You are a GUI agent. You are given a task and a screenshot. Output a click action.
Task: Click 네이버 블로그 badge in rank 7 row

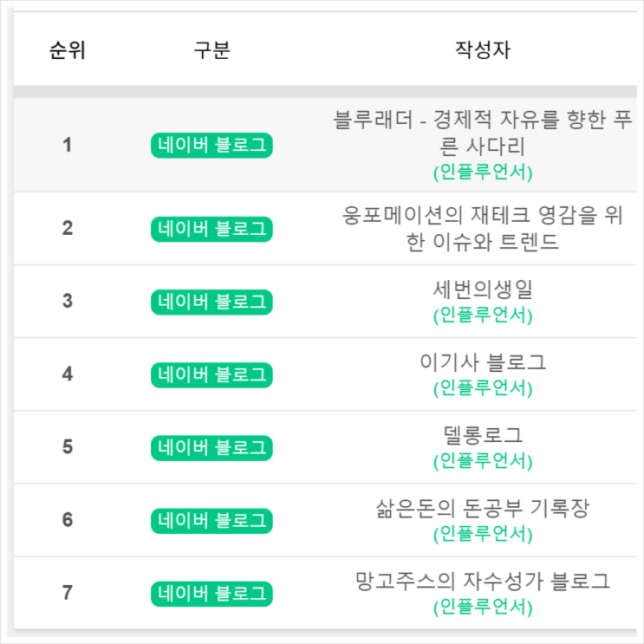211,593
